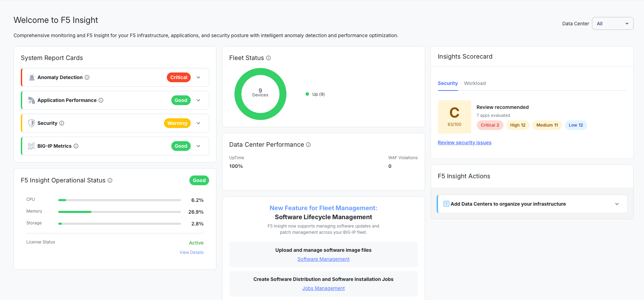
Task: Click the Low 12 severity badge
Action: point(576,125)
